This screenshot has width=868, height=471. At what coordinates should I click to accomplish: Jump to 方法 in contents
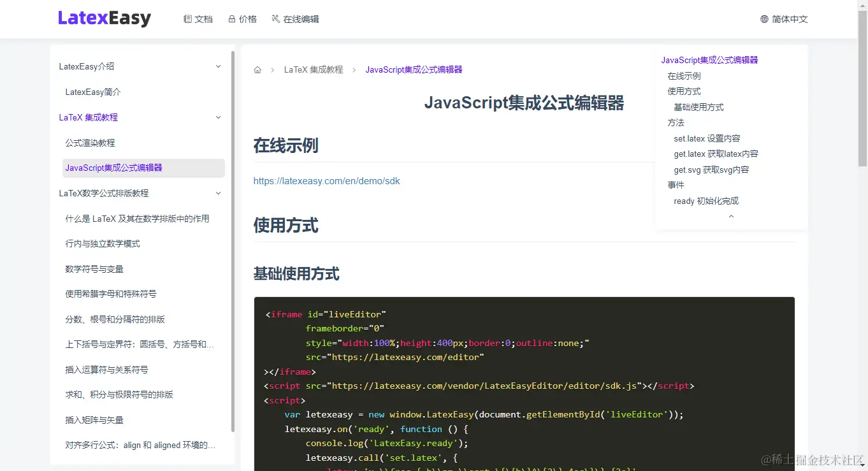(x=676, y=122)
